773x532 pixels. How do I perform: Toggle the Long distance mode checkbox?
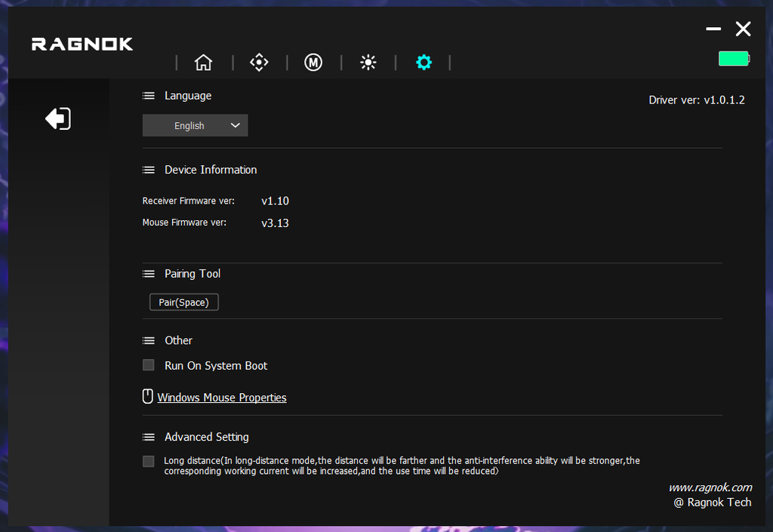click(x=149, y=461)
